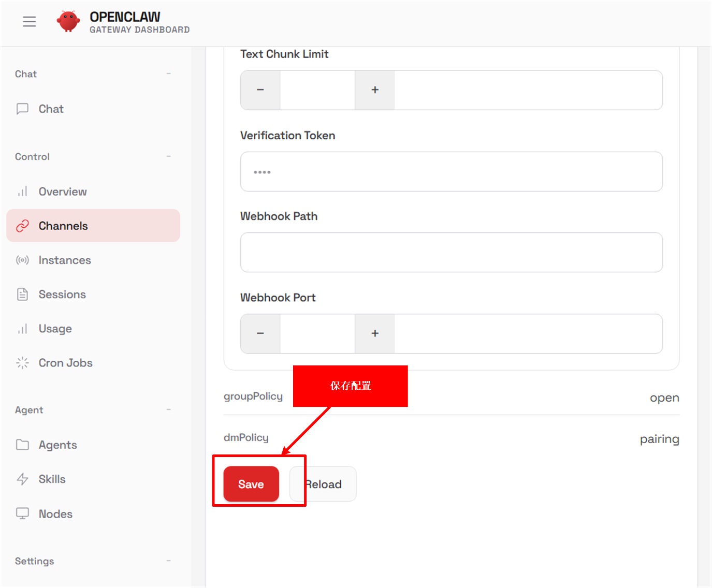Save the channel configuration
The width and height of the screenshot is (712, 588).
tap(251, 484)
